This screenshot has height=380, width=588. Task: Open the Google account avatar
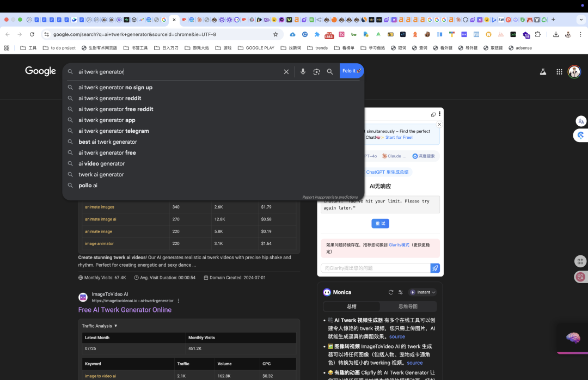[x=574, y=72]
